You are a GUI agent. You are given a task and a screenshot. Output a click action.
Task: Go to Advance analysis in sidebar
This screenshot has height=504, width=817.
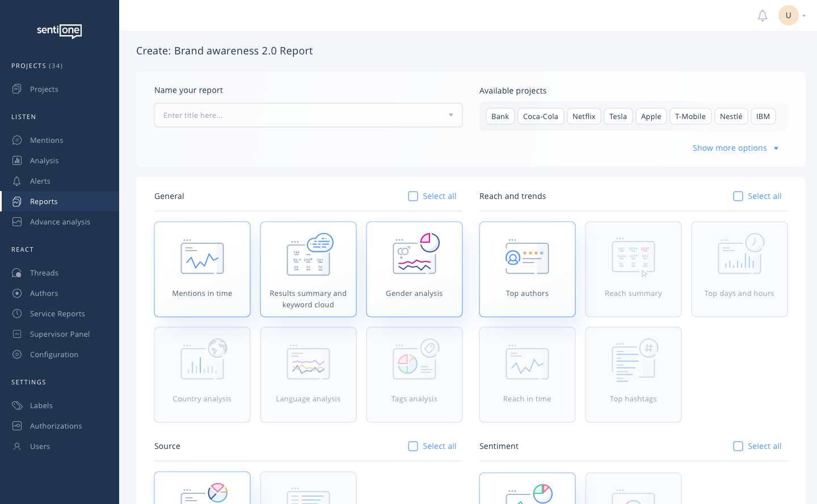click(60, 222)
